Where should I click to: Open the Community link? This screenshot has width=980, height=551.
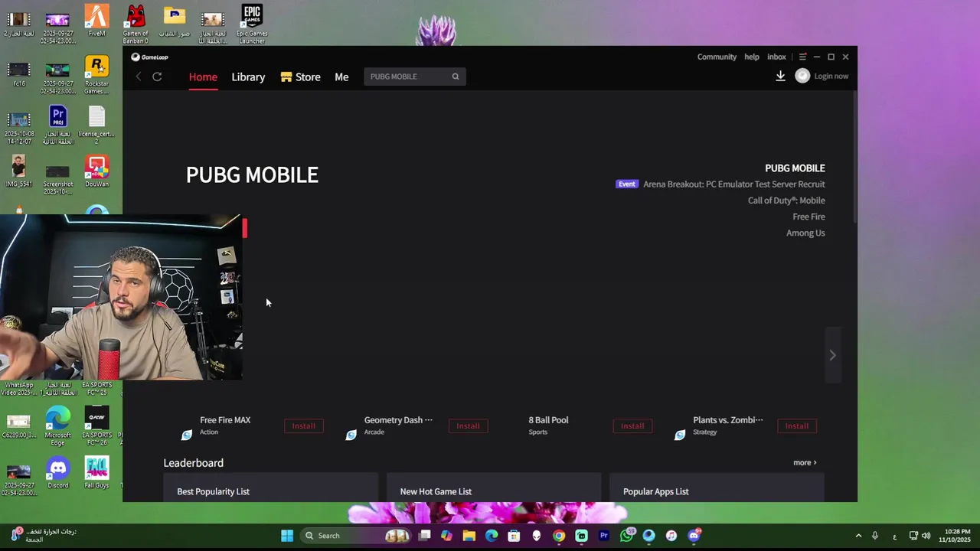tap(717, 57)
